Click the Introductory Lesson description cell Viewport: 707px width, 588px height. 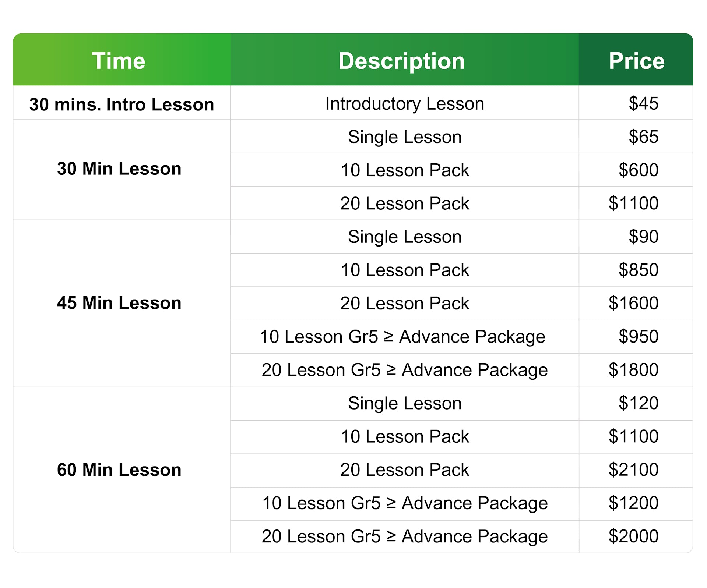tap(404, 103)
